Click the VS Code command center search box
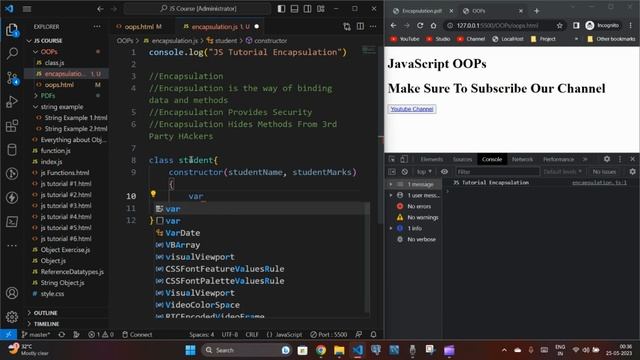This screenshot has height=360, width=640. point(197,9)
